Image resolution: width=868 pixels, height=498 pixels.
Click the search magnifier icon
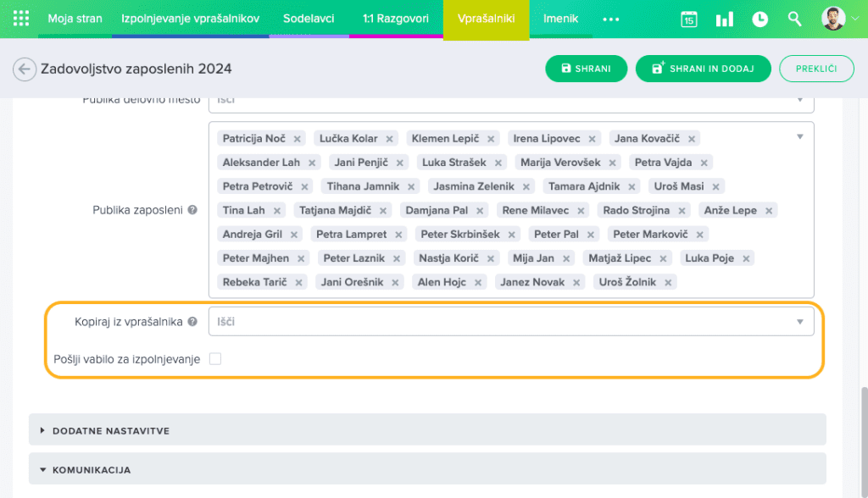click(794, 19)
